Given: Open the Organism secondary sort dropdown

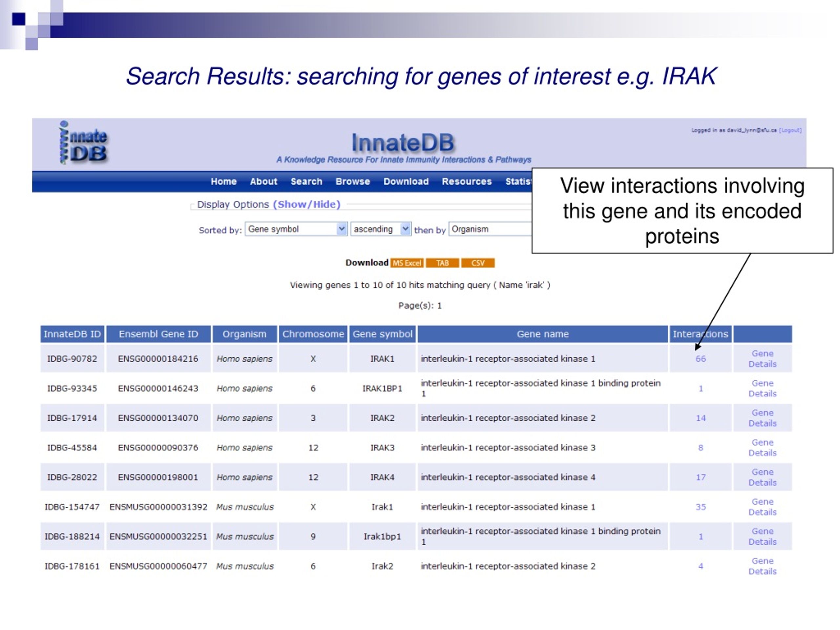Looking at the screenshot, I should 490,229.
